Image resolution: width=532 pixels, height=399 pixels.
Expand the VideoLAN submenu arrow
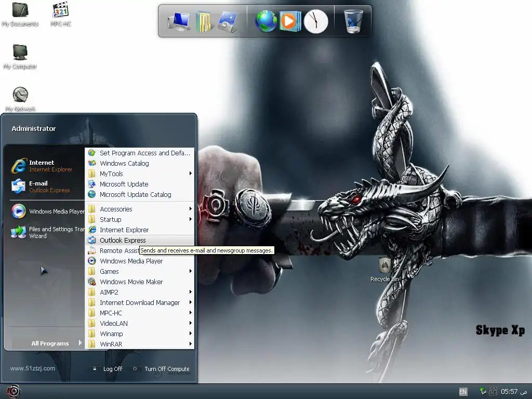(190, 323)
